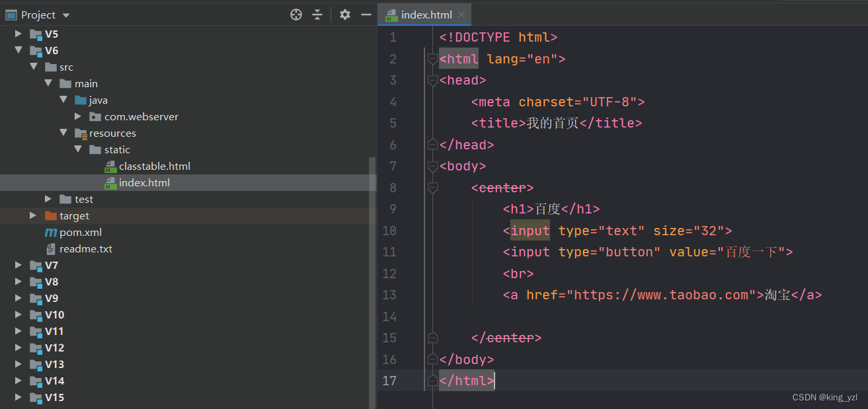Expand the target folder

point(34,215)
